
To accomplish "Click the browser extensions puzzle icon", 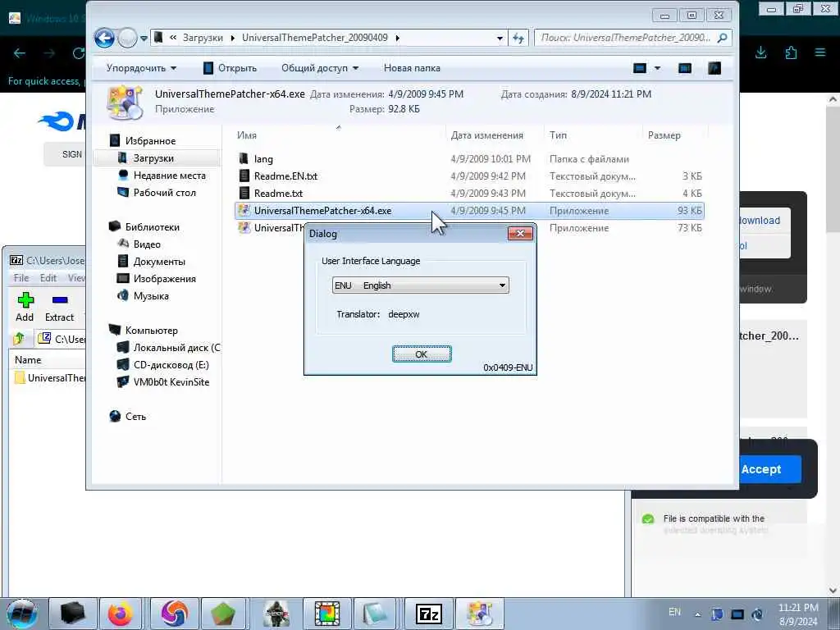I will pyautogui.click(x=791, y=52).
